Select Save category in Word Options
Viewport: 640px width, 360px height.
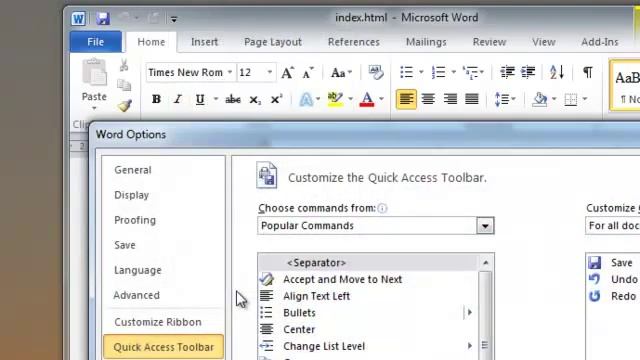click(125, 245)
